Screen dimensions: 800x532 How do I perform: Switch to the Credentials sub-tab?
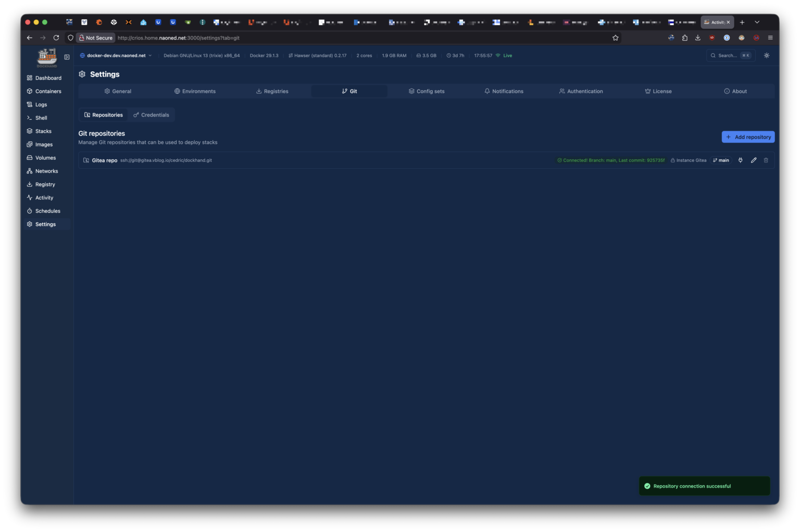click(151, 115)
